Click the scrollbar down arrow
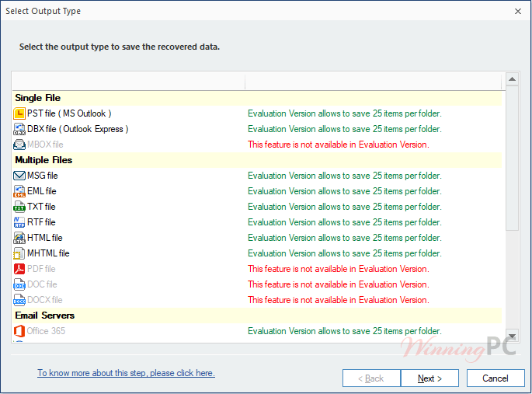This screenshot has width=532, height=394. tap(512, 336)
